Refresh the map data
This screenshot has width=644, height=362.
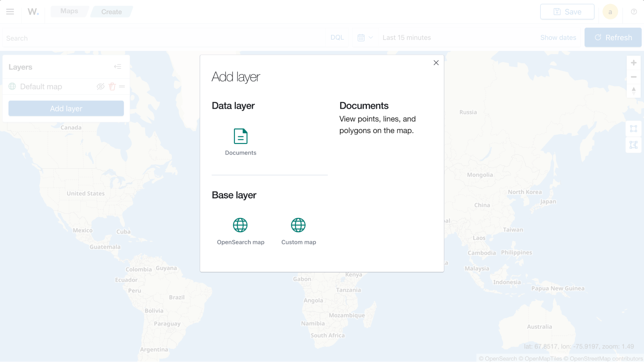tap(613, 37)
